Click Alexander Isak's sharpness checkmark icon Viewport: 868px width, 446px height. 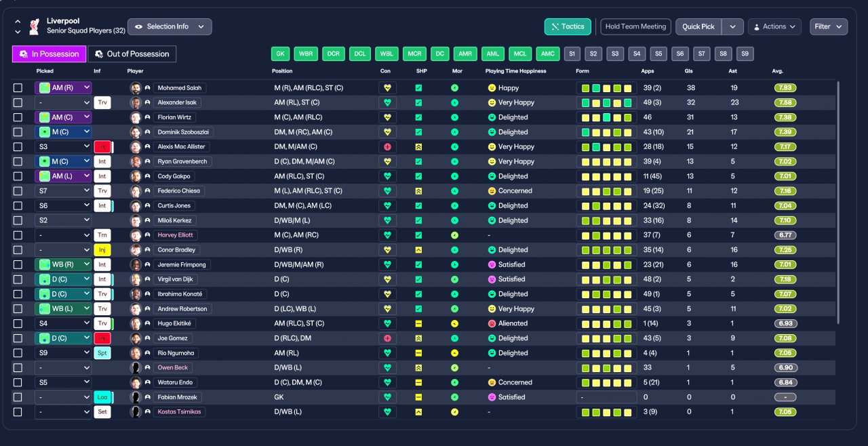click(x=418, y=102)
